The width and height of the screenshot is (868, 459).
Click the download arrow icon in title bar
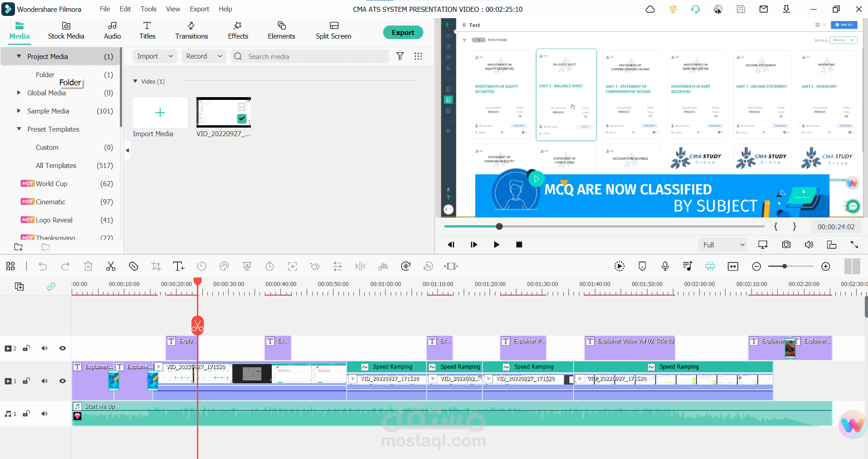click(786, 9)
